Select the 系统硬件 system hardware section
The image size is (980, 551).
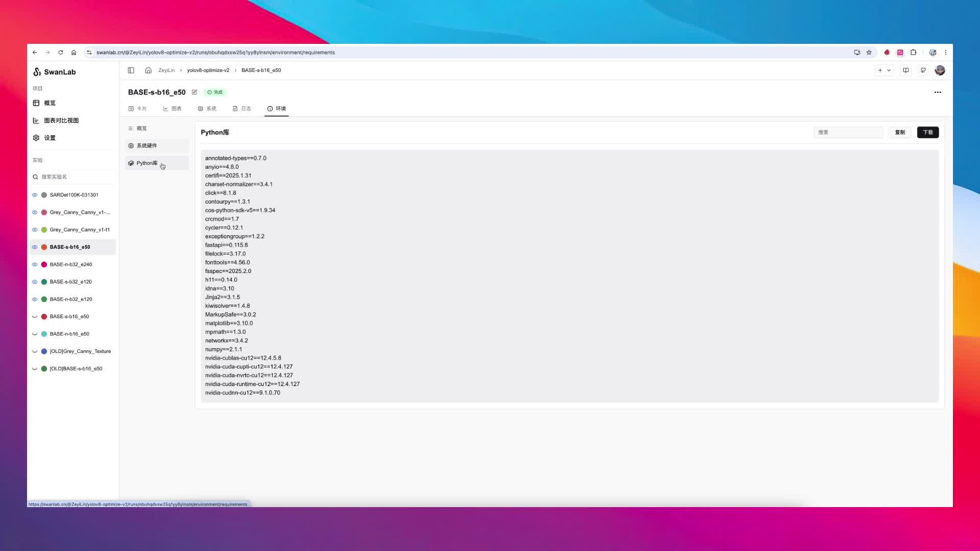coord(148,145)
